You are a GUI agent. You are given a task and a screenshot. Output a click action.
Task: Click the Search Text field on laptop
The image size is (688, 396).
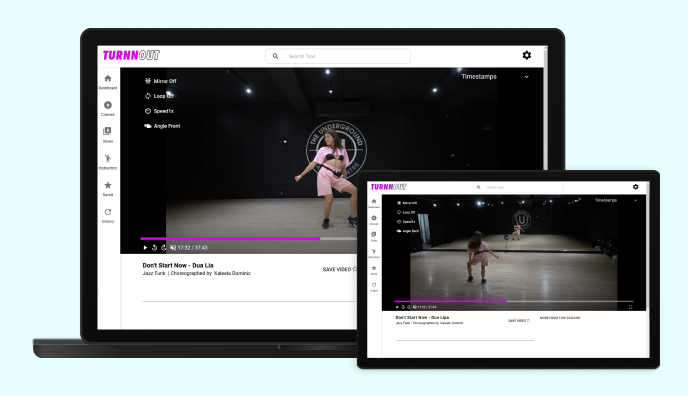338,56
